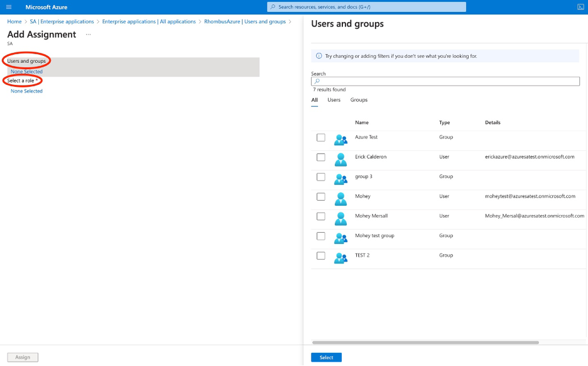Open Enterprise applications | All applications breadcrumb

149,22
